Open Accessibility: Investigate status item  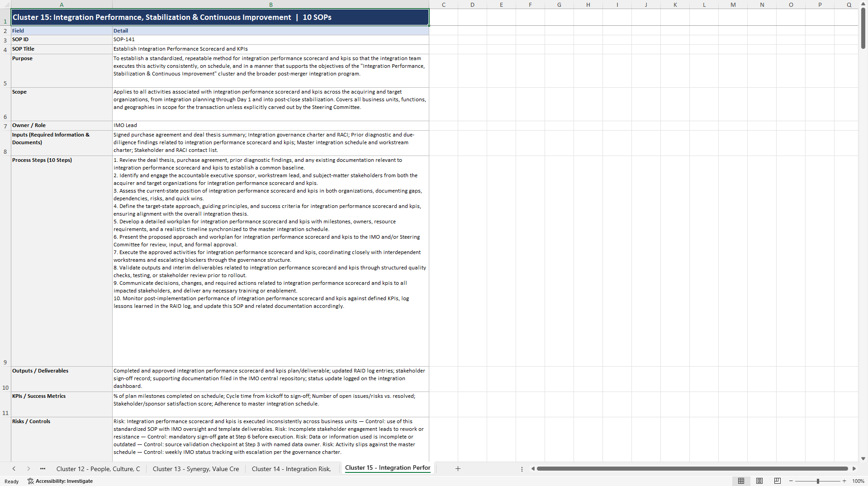(60, 481)
